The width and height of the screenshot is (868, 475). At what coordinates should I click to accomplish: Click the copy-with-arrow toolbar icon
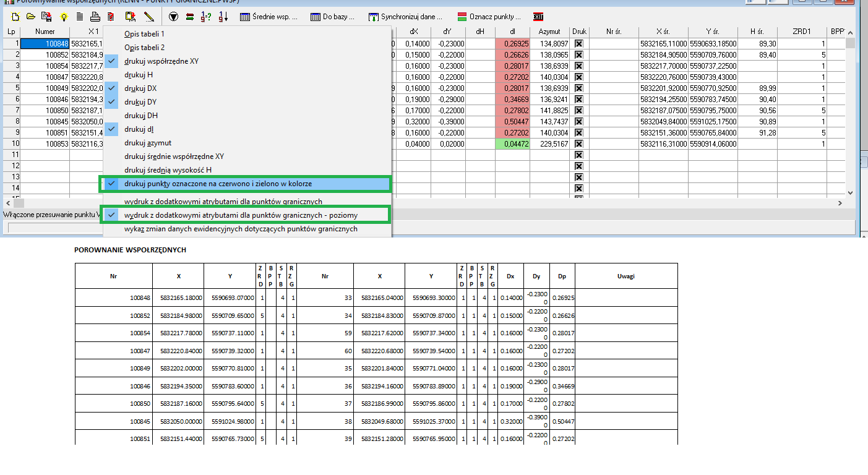tap(130, 17)
